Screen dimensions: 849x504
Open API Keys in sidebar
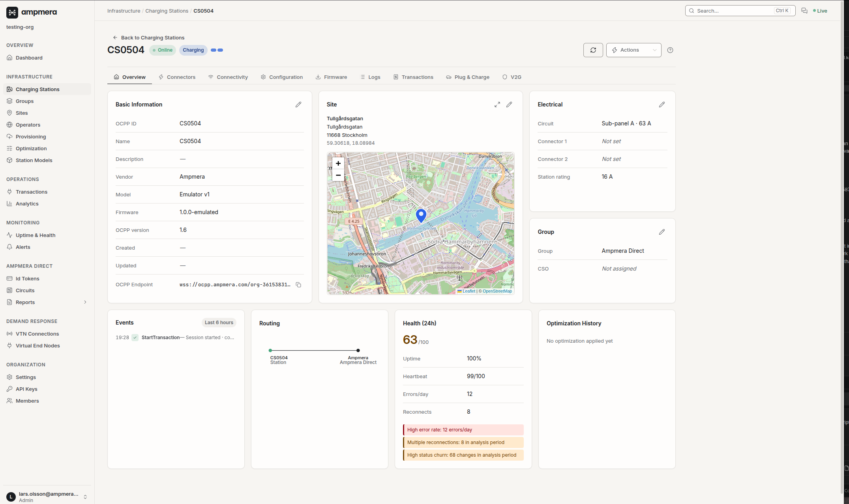(47, 389)
